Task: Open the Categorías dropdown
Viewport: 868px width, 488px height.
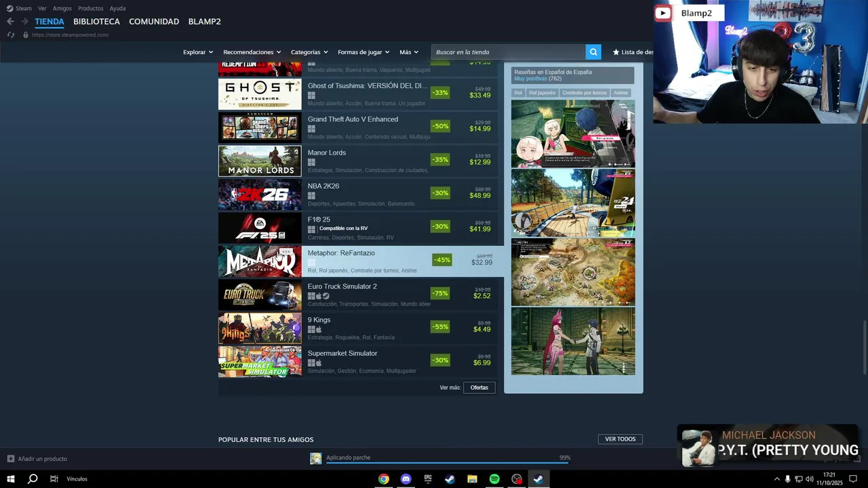Action: [x=309, y=52]
